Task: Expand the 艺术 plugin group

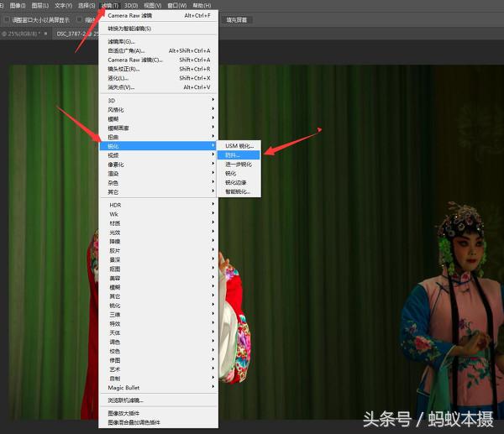Action: coord(159,369)
